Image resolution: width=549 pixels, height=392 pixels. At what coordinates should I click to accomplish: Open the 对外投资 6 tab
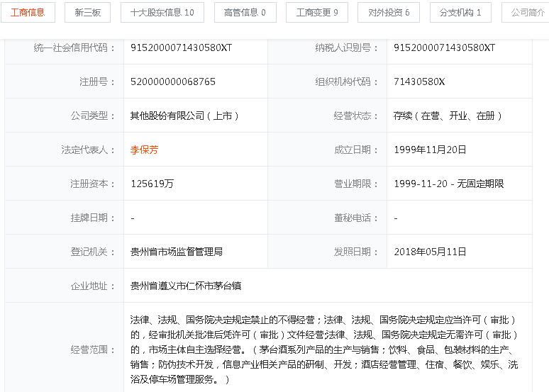tap(389, 13)
